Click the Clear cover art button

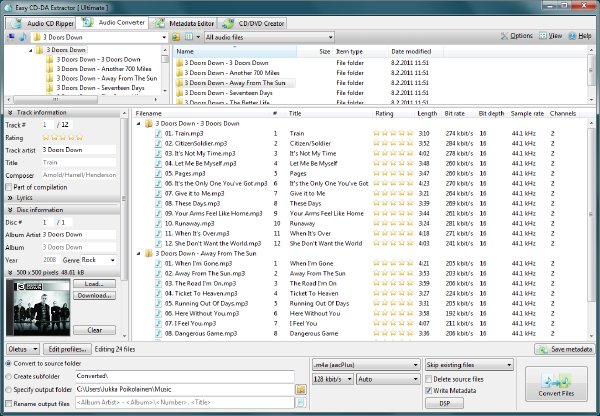[x=95, y=330]
